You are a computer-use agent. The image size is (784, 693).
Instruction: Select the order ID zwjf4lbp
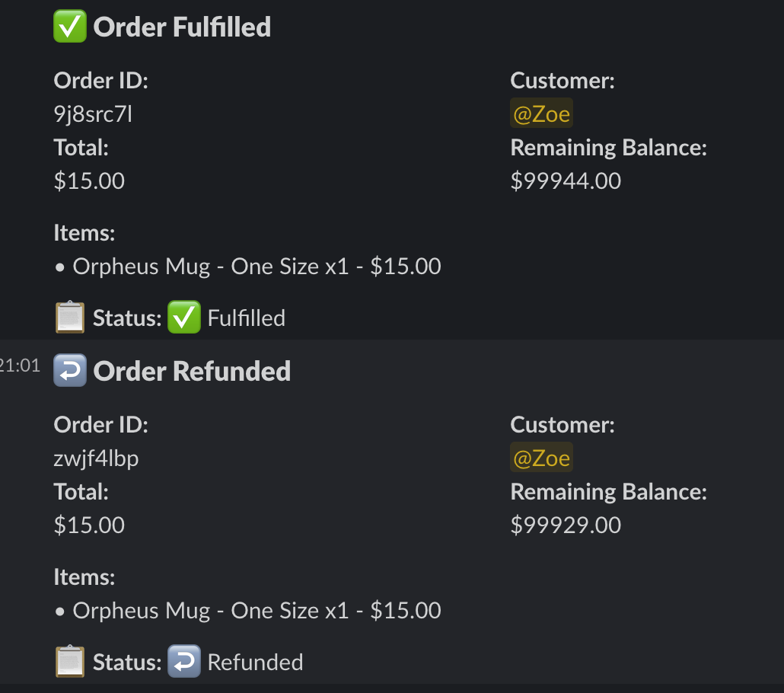[96, 458]
